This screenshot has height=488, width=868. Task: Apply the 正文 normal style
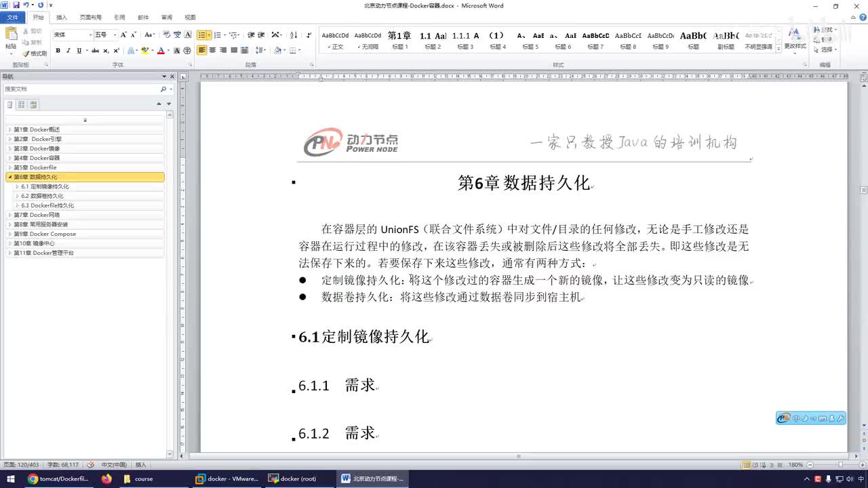335,40
